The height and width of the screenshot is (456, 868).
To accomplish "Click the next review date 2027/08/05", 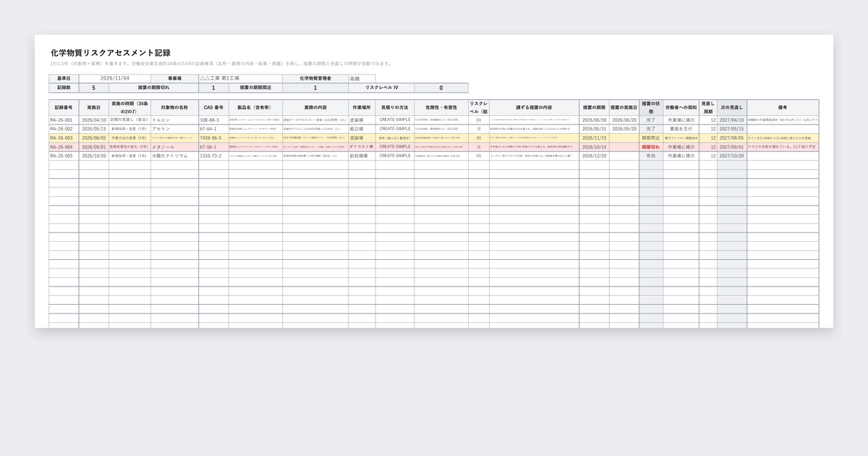I will tap(732, 138).
